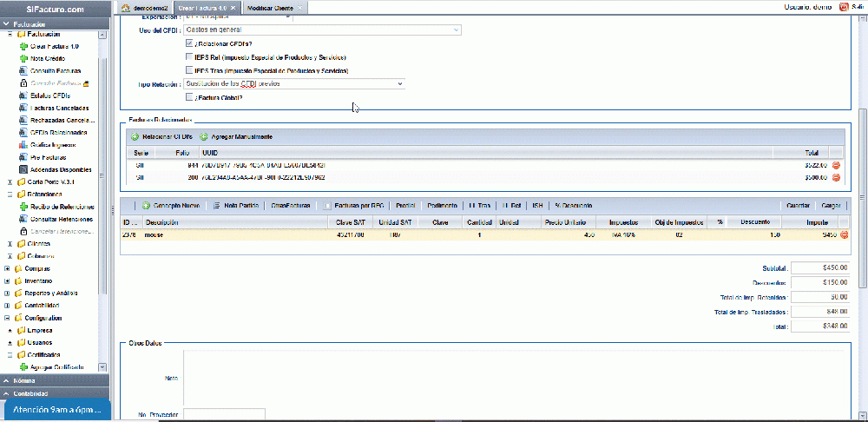Click the Concepto Nuevo toolbar icon
Screen dimensions: 868x422
coord(147,206)
